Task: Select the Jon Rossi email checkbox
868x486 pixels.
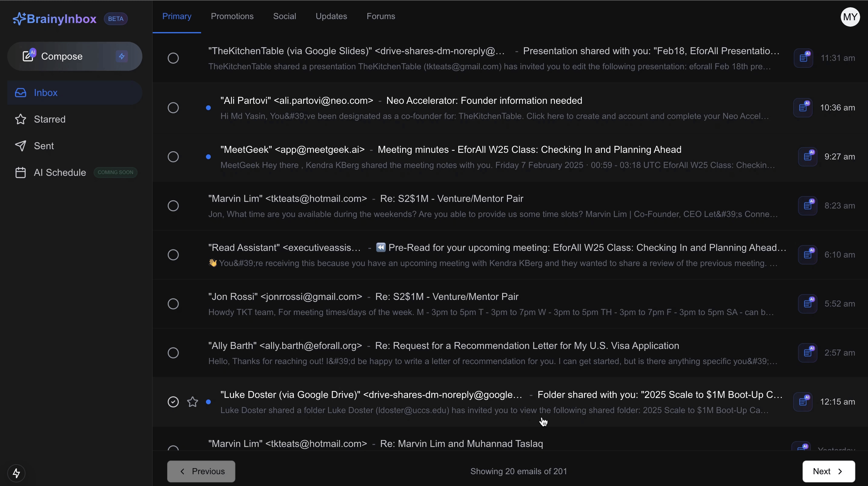Action: [173, 304]
